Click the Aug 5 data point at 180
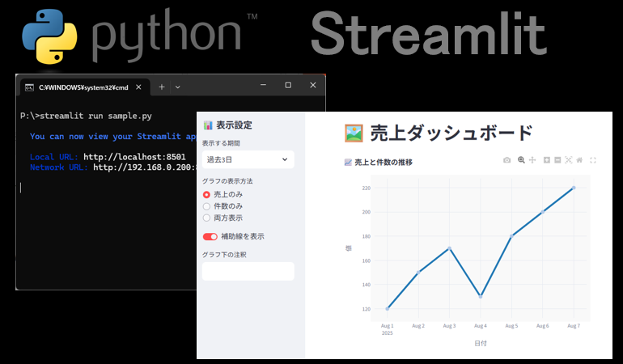The image size is (623, 364). point(511,236)
